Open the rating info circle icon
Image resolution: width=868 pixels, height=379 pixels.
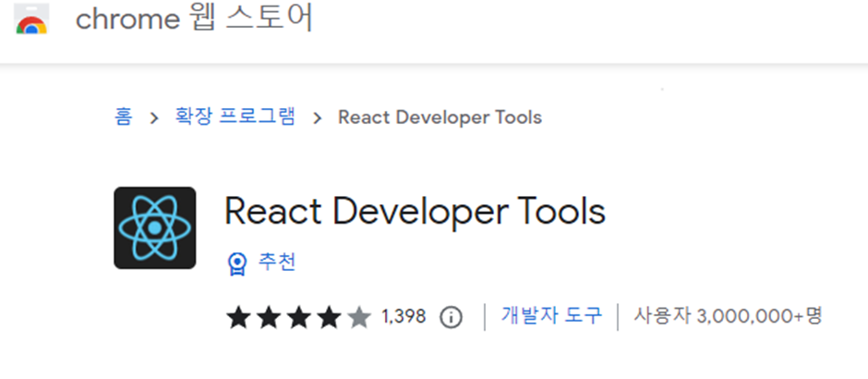pos(451,317)
